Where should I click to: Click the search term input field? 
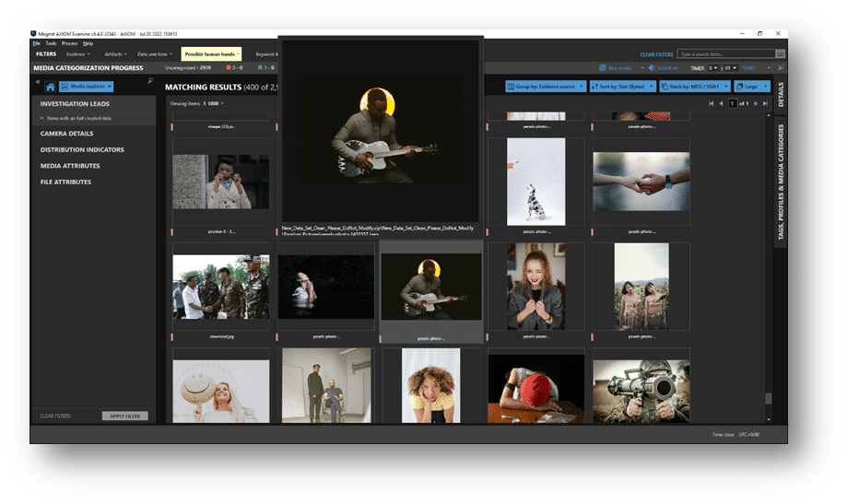point(726,54)
